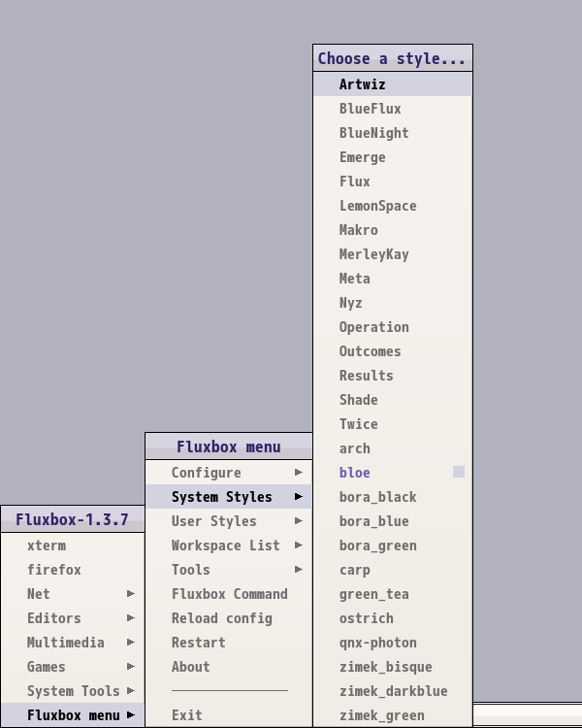Pick the Twice style
The width and height of the screenshot is (582, 728).
(x=393, y=424)
